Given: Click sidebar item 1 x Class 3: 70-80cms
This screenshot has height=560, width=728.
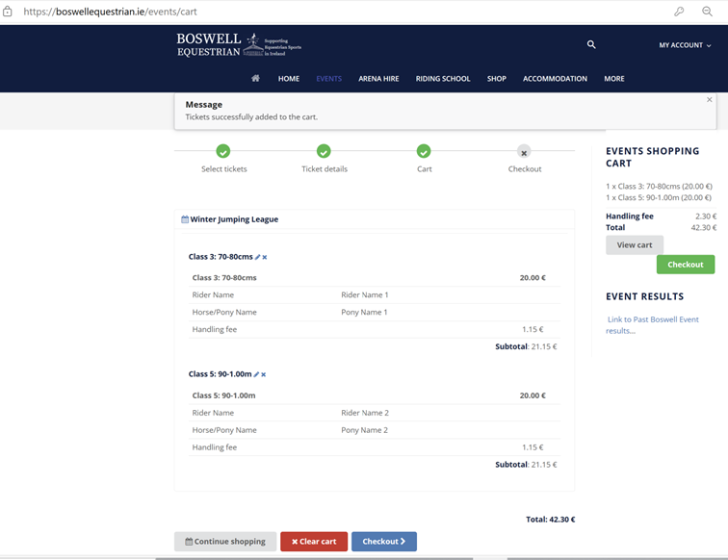Looking at the screenshot, I should pyautogui.click(x=659, y=186).
